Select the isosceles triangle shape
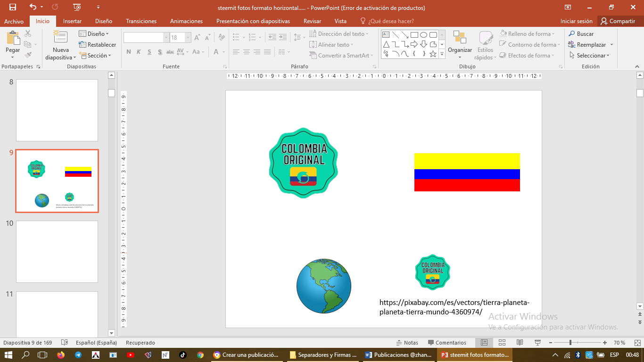Viewport: 644px width, 362px height. coord(386,44)
